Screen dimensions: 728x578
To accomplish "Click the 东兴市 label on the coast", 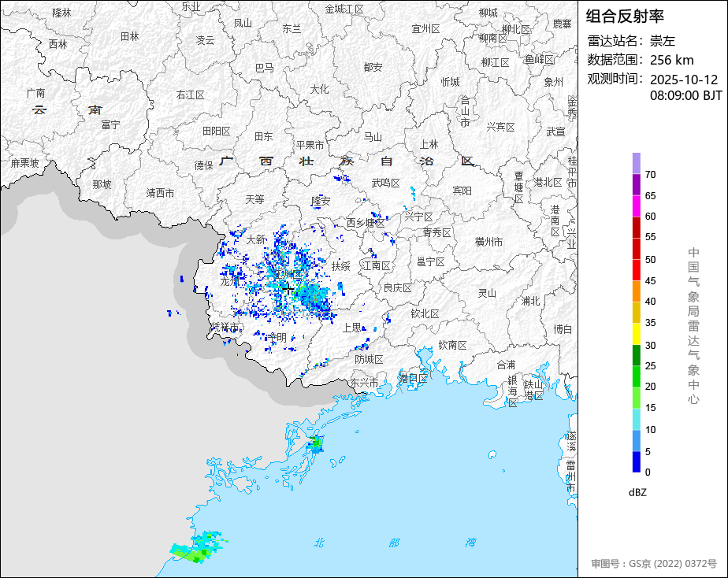I will [x=364, y=383].
